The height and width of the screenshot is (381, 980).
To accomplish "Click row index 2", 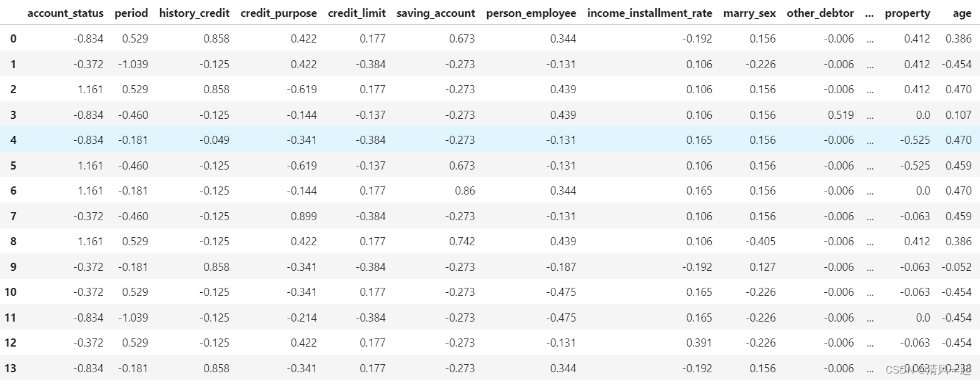I will tap(13, 89).
